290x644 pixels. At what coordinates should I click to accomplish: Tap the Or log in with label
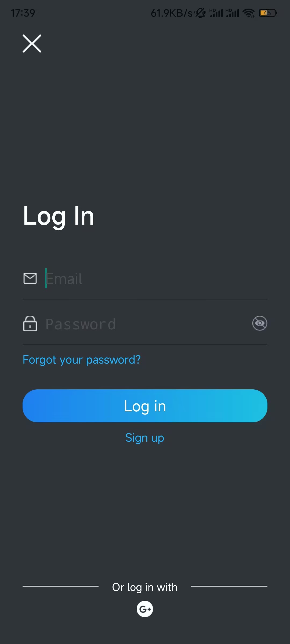click(145, 587)
